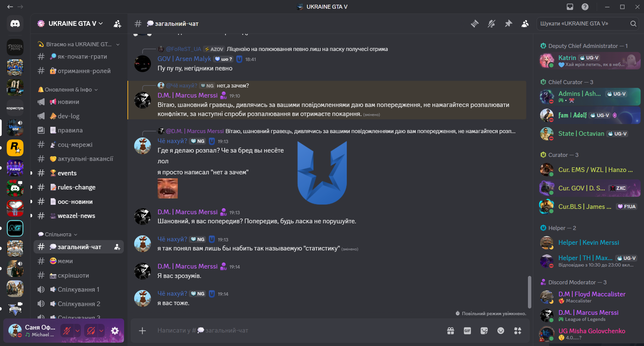Click the chat scrollbar thumb

(529, 292)
